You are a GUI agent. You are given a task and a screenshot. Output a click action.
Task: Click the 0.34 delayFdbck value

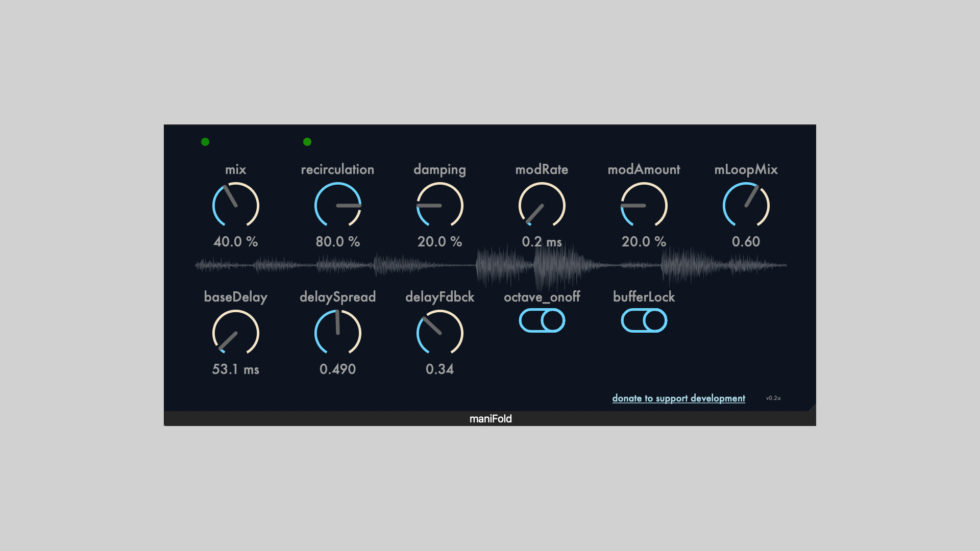(440, 369)
